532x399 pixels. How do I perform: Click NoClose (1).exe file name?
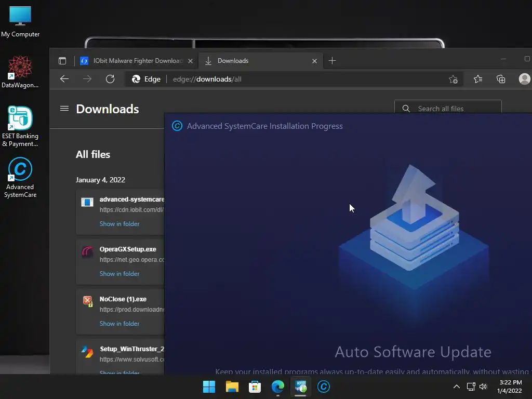123,299
